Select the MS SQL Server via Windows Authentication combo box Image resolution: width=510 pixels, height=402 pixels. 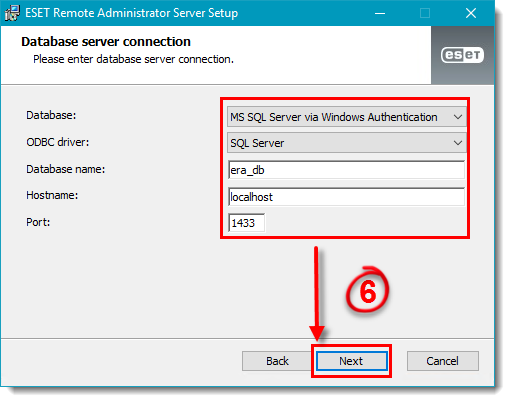click(346, 117)
